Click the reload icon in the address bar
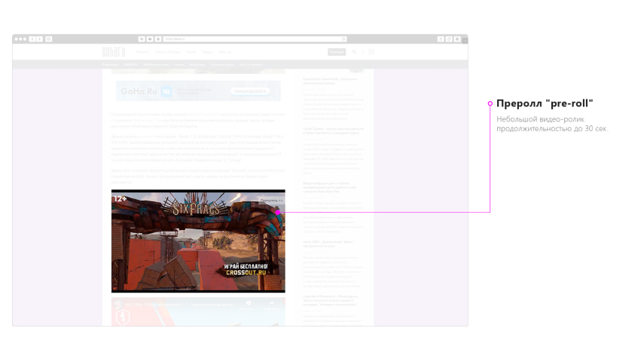 click(x=343, y=39)
